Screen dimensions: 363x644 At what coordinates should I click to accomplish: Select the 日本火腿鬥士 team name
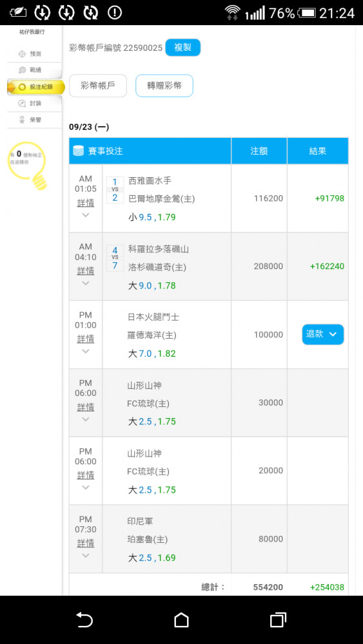[x=153, y=317]
